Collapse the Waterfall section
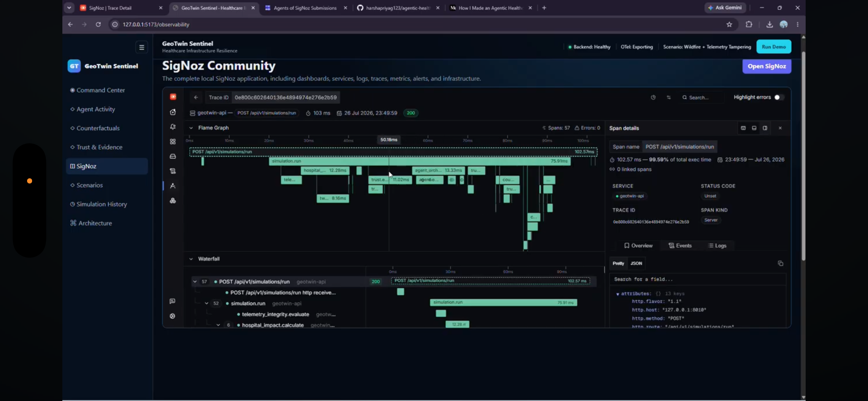868x401 pixels. coord(191,259)
